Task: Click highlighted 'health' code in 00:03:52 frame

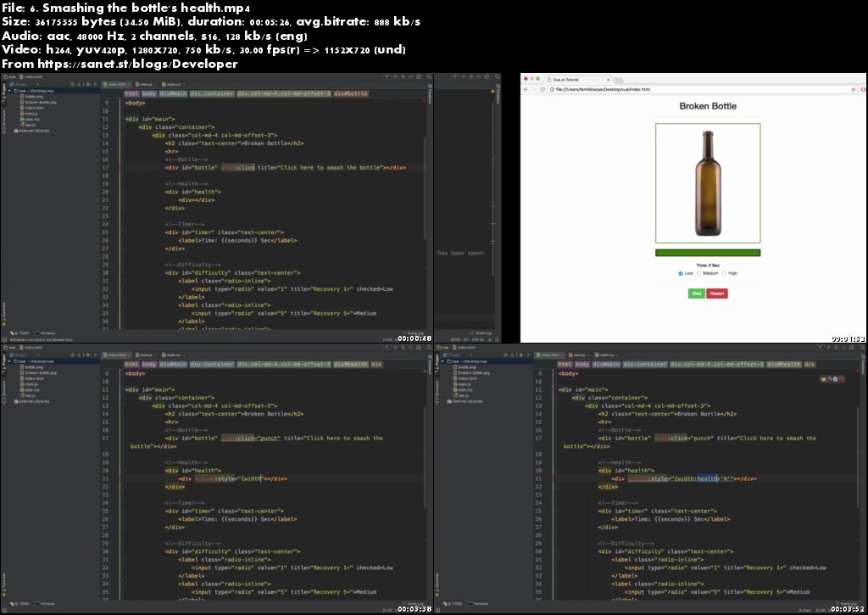Action: coord(707,478)
